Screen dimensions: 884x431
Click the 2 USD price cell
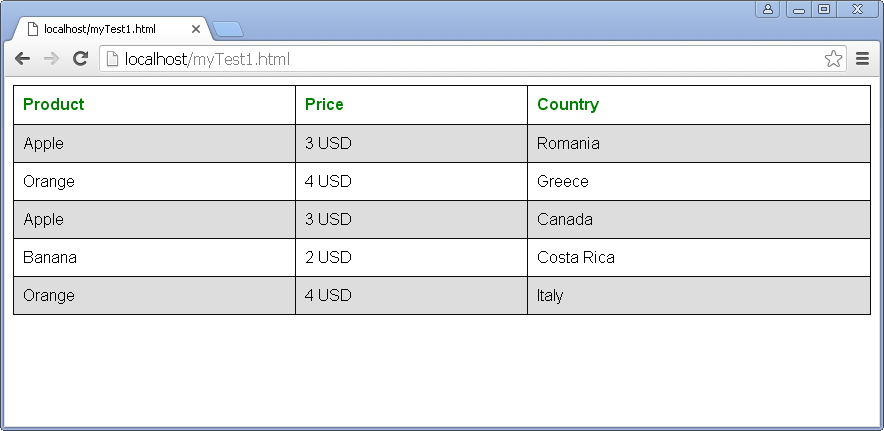tap(328, 257)
